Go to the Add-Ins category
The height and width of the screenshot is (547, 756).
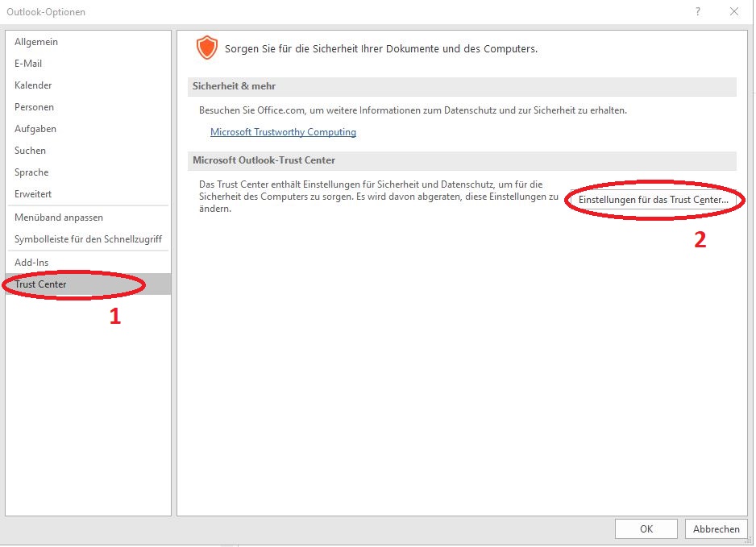coord(88,262)
